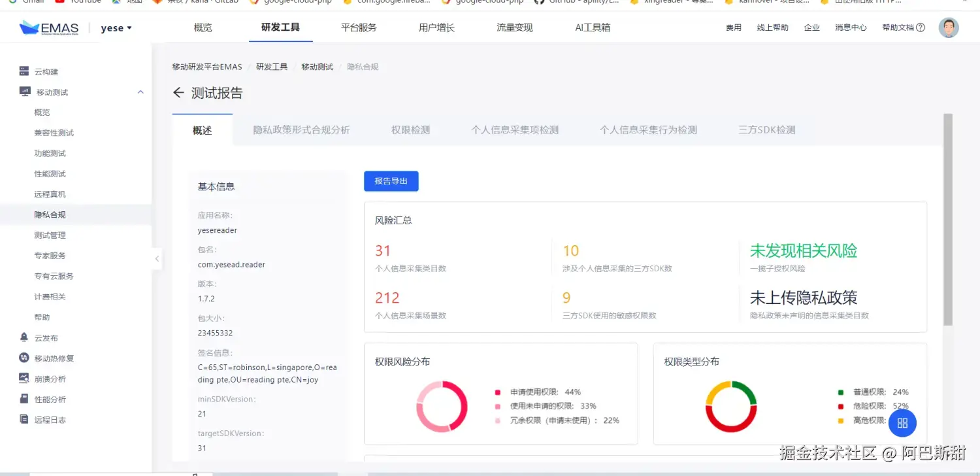Collapse the sidebar with the left chevron
Screen dimensions: 980x476
[x=157, y=259]
